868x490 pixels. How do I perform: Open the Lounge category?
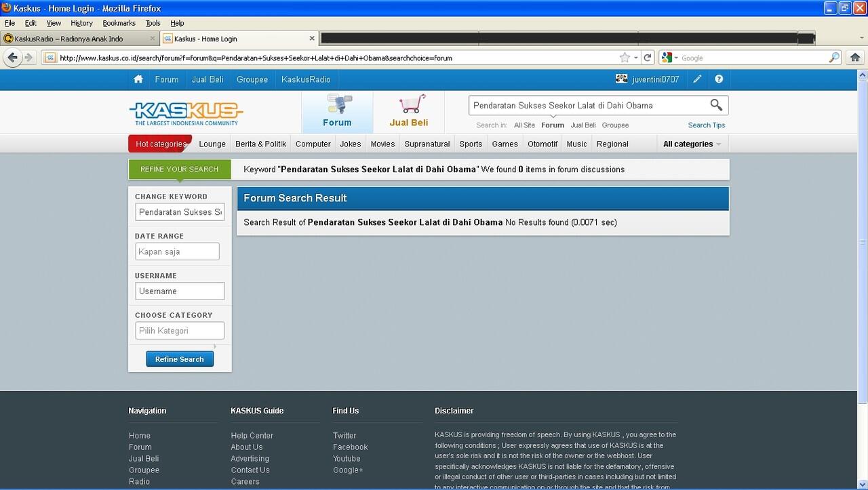(212, 144)
